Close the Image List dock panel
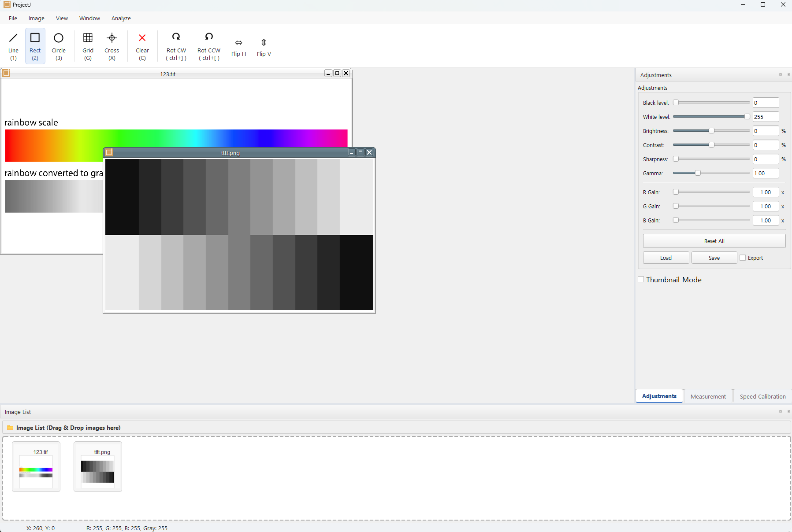The height and width of the screenshot is (532, 792). [788, 411]
